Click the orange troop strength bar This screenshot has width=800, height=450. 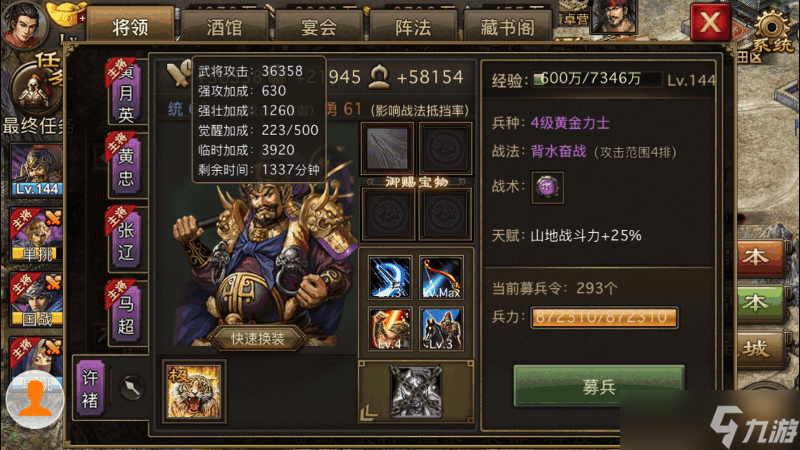point(604,317)
